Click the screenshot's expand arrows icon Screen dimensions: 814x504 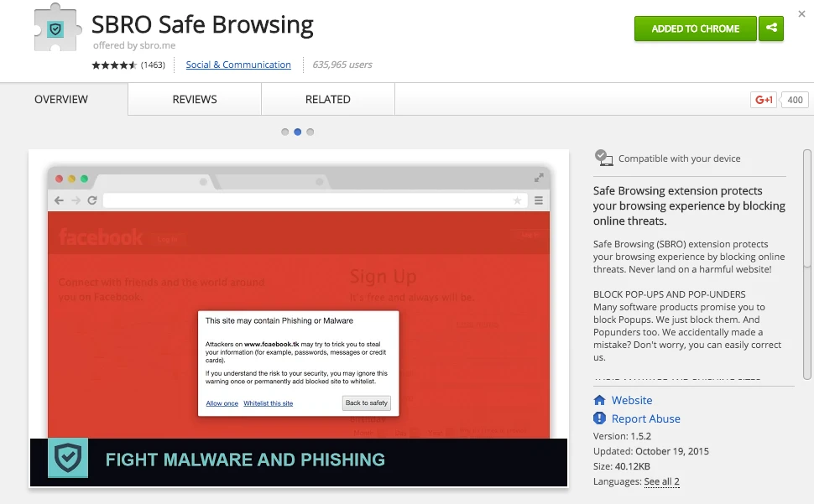539,178
